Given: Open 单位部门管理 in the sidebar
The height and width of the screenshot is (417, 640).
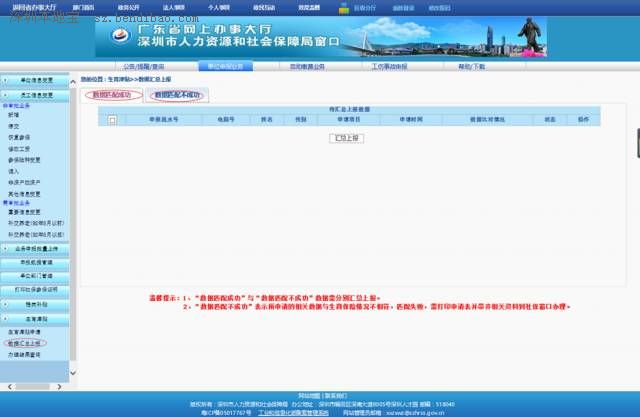Looking at the screenshot, I should [x=40, y=275].
